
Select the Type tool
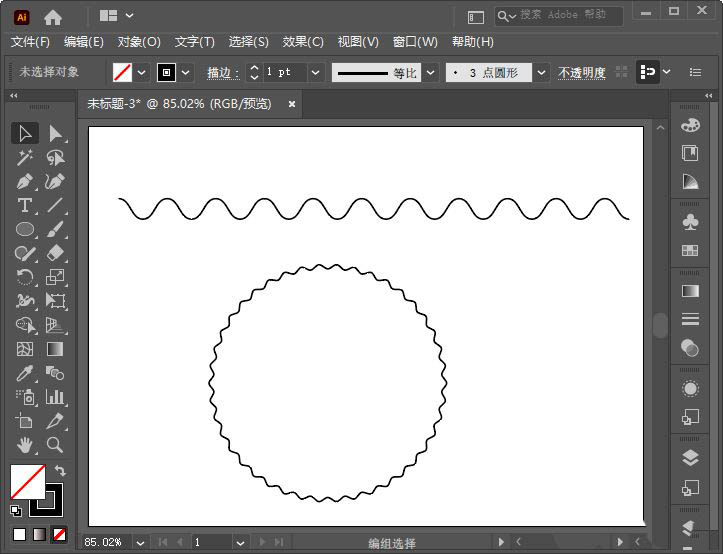(x=25, y=205)
